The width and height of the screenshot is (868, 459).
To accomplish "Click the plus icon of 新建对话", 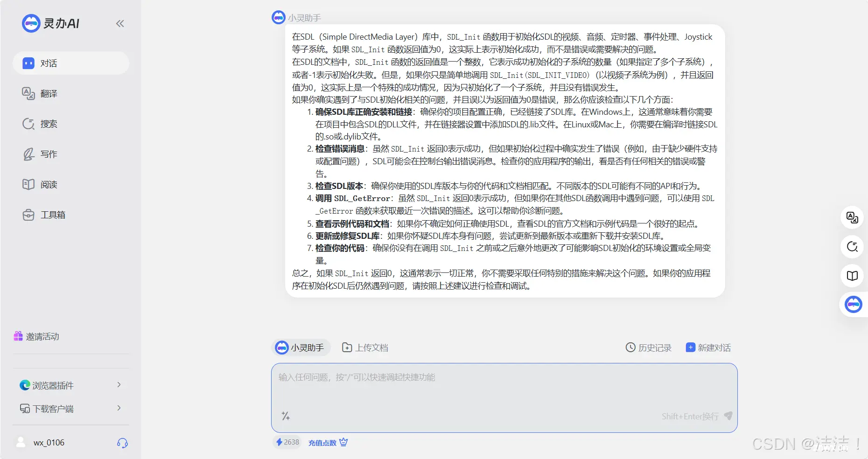I will (x=690, y=347).
